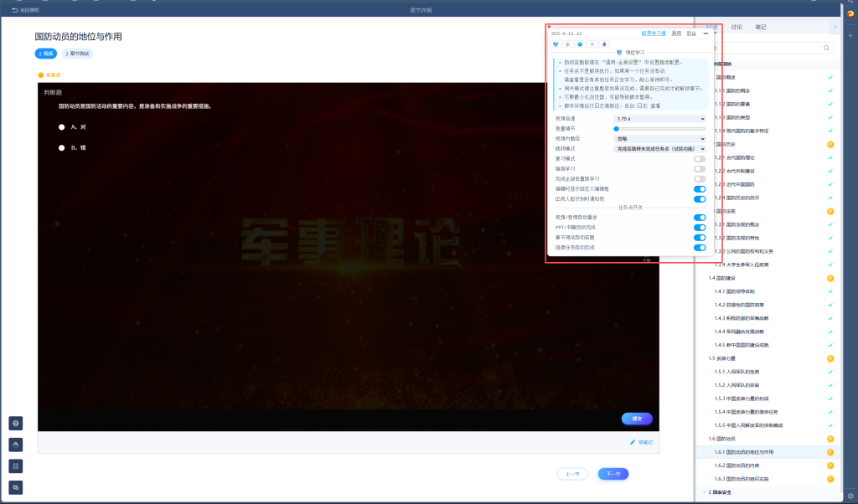Click the help question-mark icon in left sidebar
Screen dimensions: 858x504
tap(17, 424)
